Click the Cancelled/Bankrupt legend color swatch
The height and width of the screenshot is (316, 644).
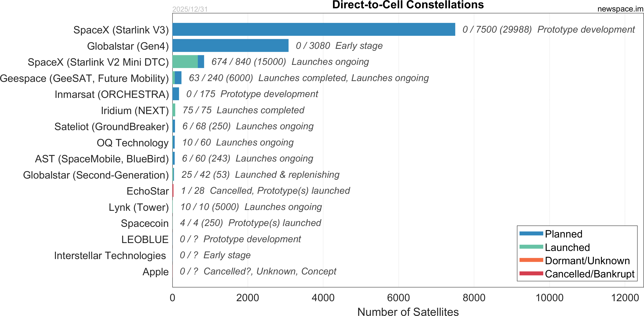point(531,273)
